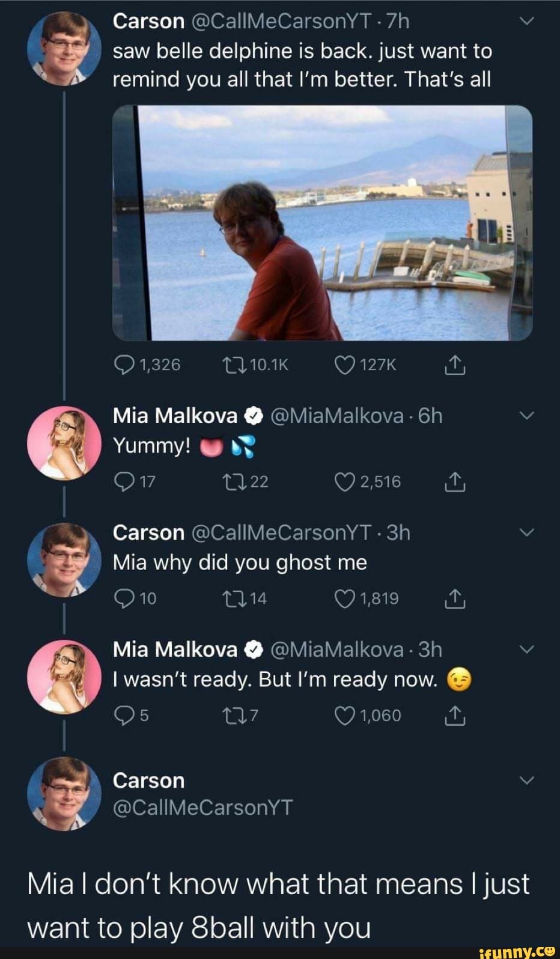Reply to Carson's Belle Delphine tweet
This screenshot has height=959, width=560.
point(124,365)
